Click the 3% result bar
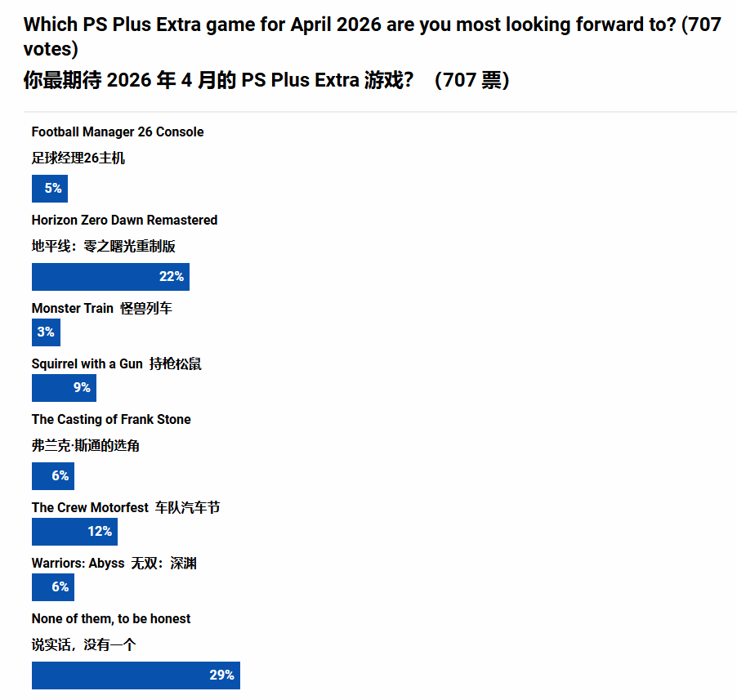This screenshot has height=700, width=737. pyautogui.click(x=46, y=332)
